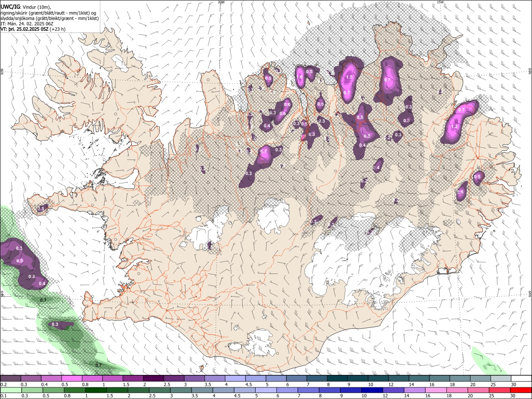The width and height of the screenshot is (532, 399).
Task: Select the 'Vindur (10m)' header text
Action: [x=36, y=7]
